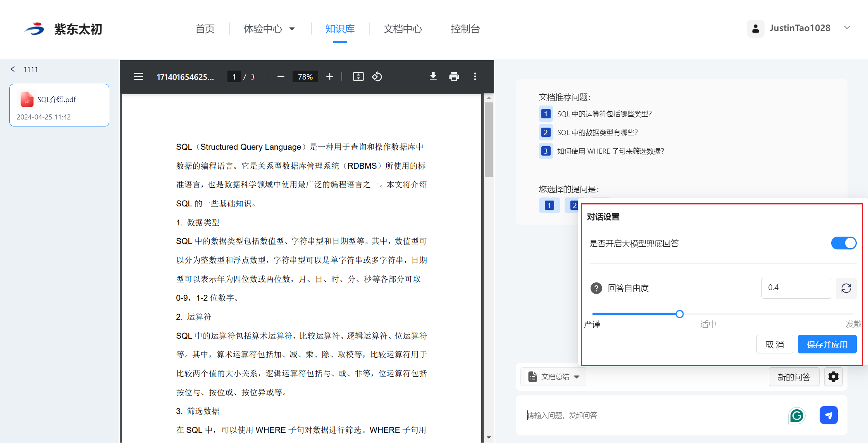Click the fit-to-page icon in the PDF toolbar
The width and height of the screenshot is (868, 443).
(x=358, y=77)
